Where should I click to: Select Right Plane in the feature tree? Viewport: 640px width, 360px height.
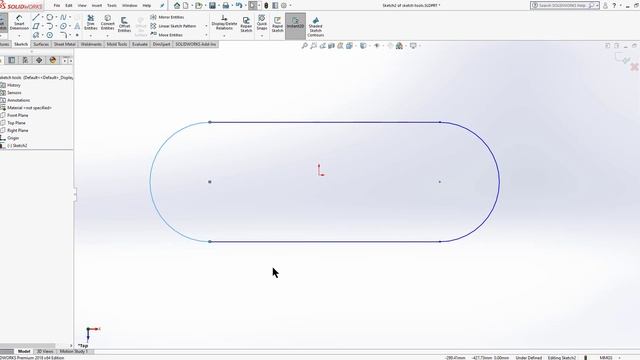point(18,130)
